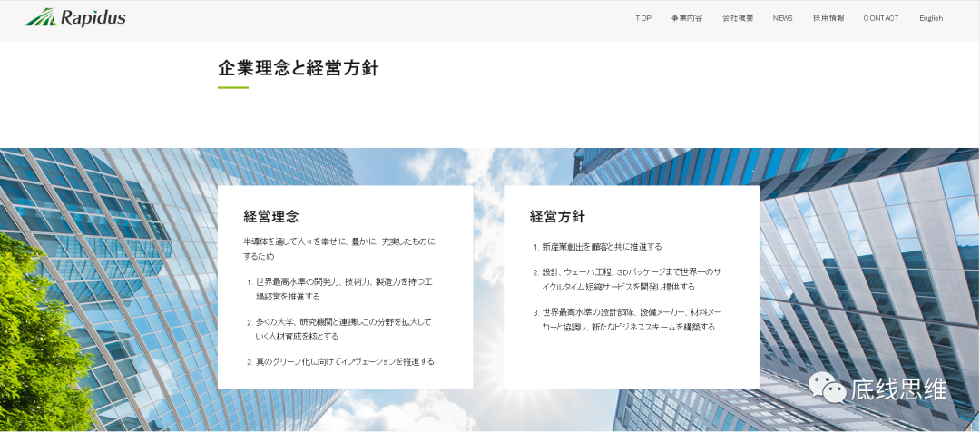Viewport: 980px width, 433px height.
Task: Select 採用情報 in the navigation
Action: [x=828, y=18]
